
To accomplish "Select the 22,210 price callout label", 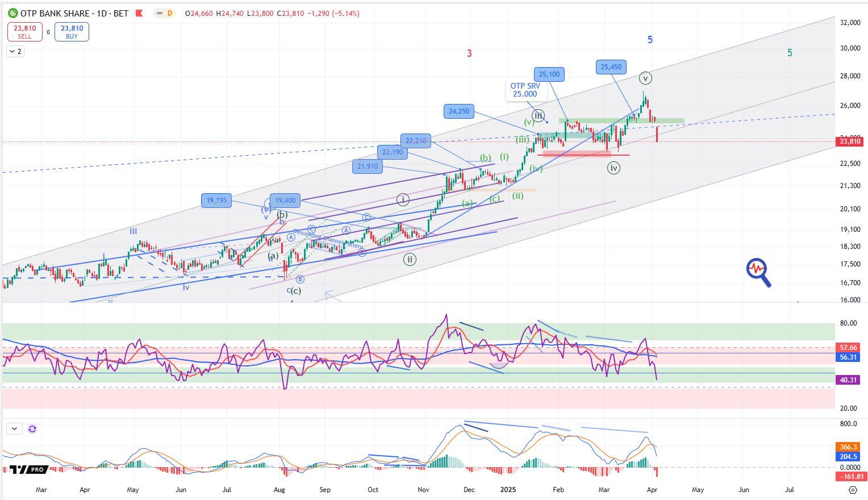I will pyautogui.click(x=416, y=141).
